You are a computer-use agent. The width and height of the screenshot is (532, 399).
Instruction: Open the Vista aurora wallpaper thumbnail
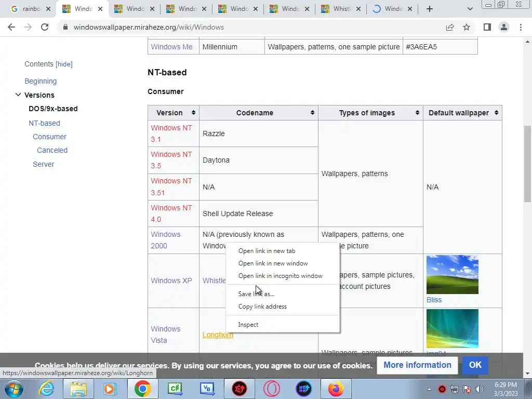pos(453,328)
